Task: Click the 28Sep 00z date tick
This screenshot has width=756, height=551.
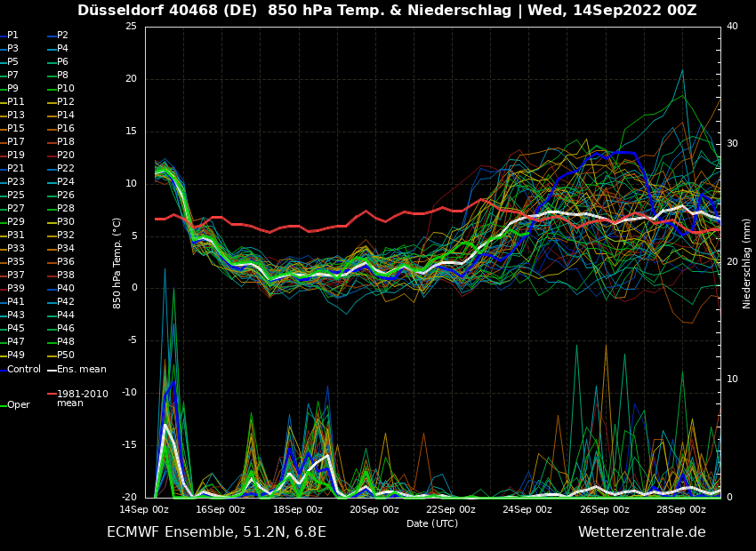Action: 682,510
